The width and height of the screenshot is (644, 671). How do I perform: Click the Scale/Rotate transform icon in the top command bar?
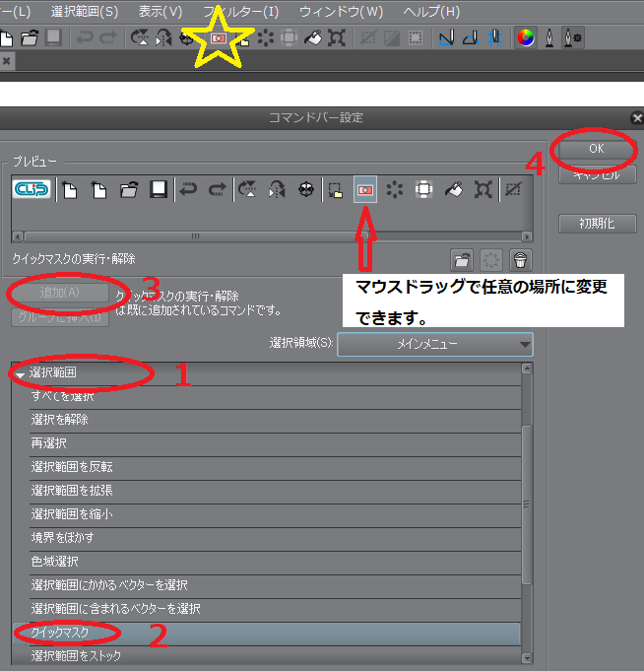[337, 38]
